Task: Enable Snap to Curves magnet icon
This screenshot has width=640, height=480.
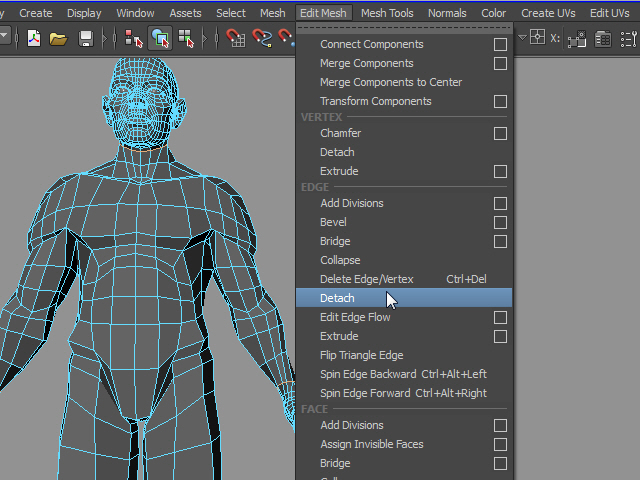Action: pos(262,38)
